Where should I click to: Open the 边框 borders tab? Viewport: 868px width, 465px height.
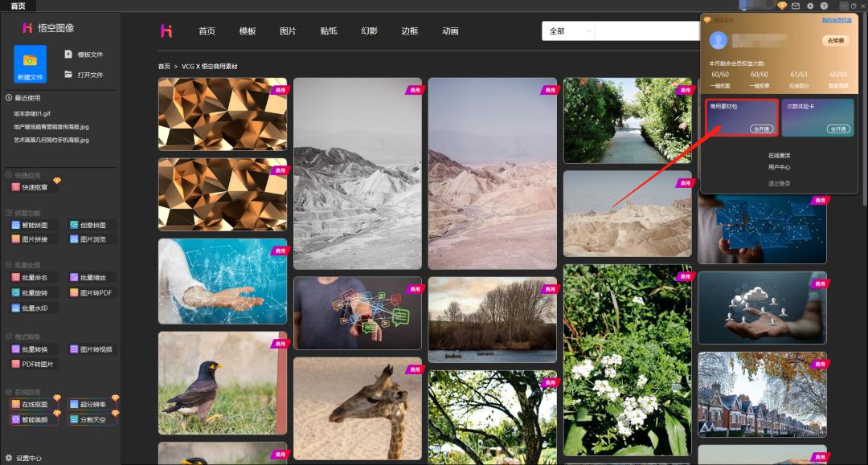point(410,31)
